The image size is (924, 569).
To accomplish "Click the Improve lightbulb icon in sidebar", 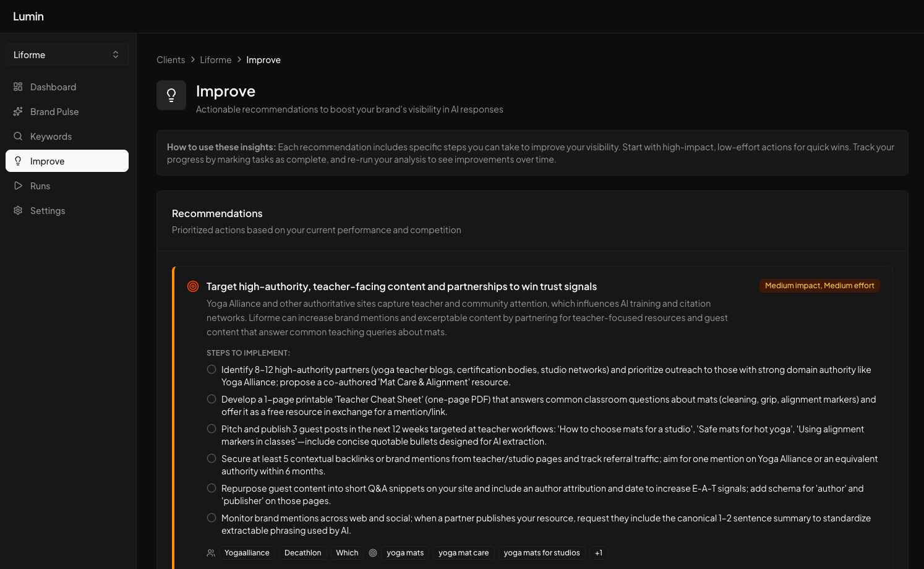I will [x=18, y=161].
